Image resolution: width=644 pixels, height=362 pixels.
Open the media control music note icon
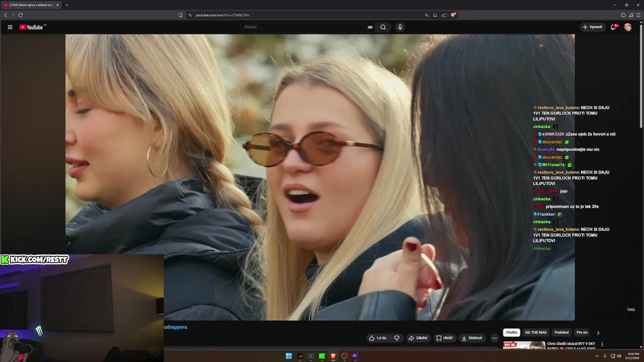coord(631,15)
